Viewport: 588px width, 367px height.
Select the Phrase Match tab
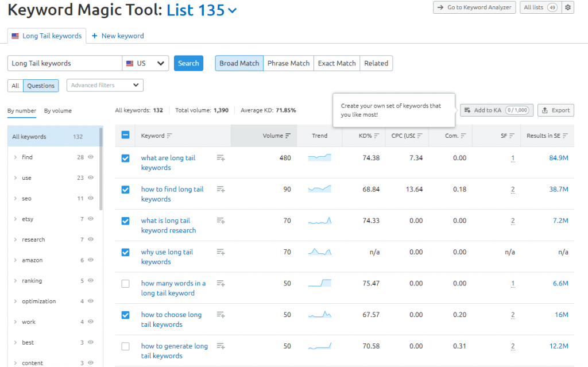(288, 63)
